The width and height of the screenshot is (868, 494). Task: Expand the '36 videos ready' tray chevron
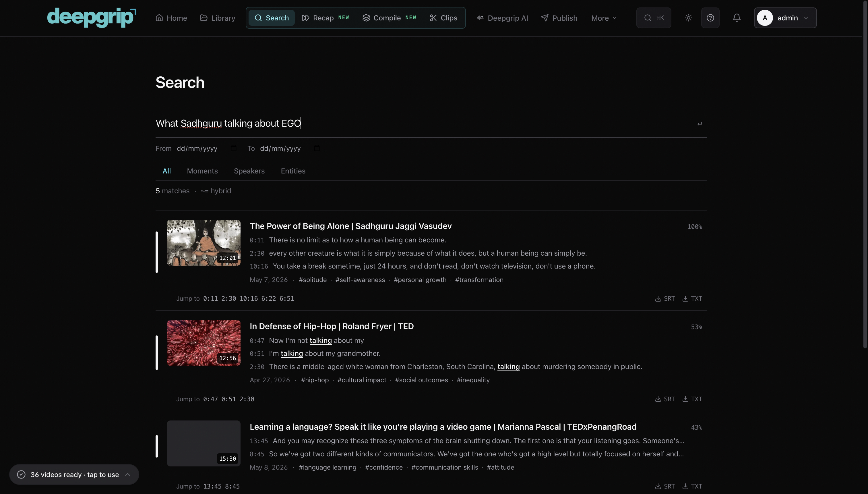tap(128, 474)
